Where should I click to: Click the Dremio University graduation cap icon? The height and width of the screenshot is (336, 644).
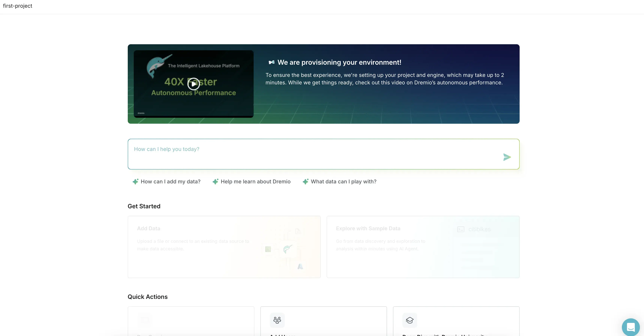[410, 320]
